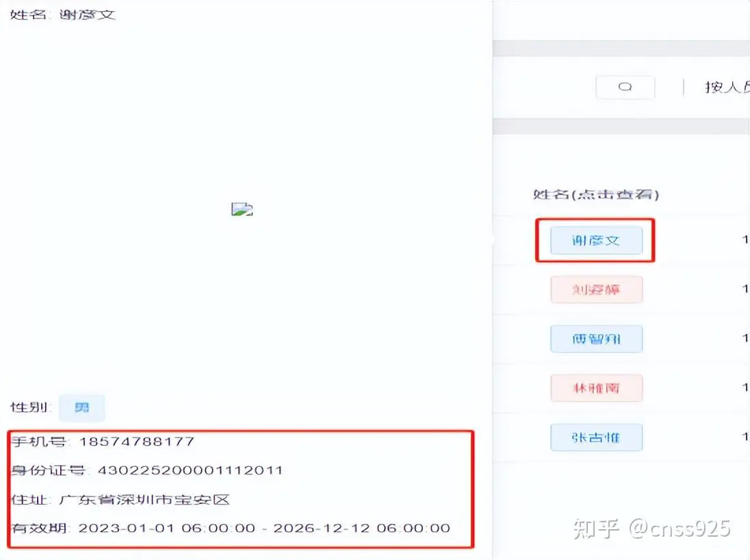Click the 性别 field label

pyautogui.click(x=31, y=407)
